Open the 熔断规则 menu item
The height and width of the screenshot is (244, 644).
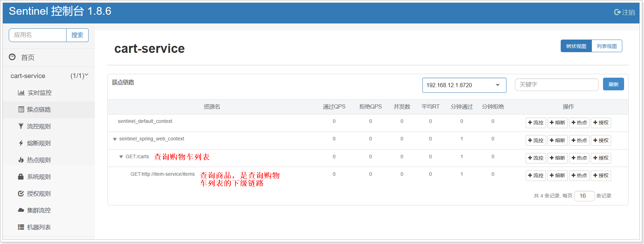coord(49,143)
